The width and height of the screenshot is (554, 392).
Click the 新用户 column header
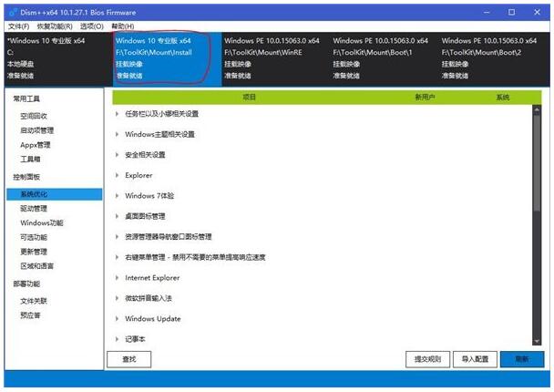(x=425, y=98)
